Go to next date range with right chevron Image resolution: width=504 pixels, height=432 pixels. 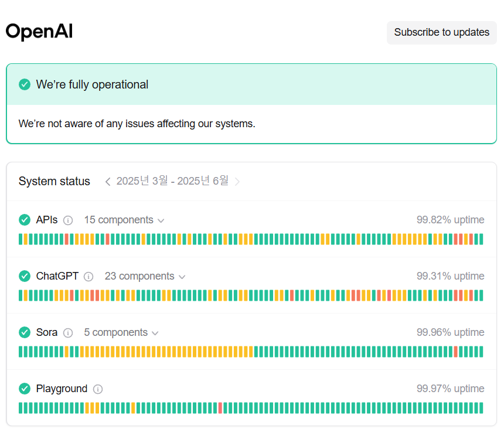click(237, 182)
